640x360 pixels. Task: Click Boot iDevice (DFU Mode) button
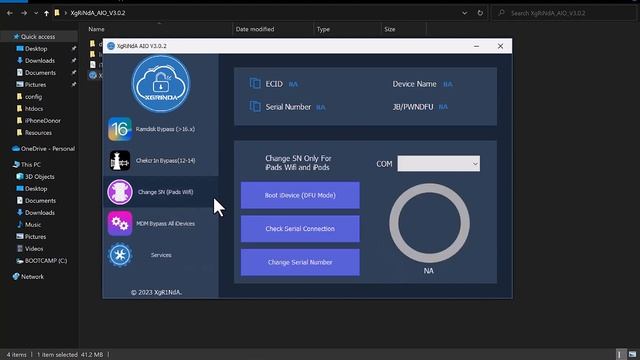[x=300, y=195]
